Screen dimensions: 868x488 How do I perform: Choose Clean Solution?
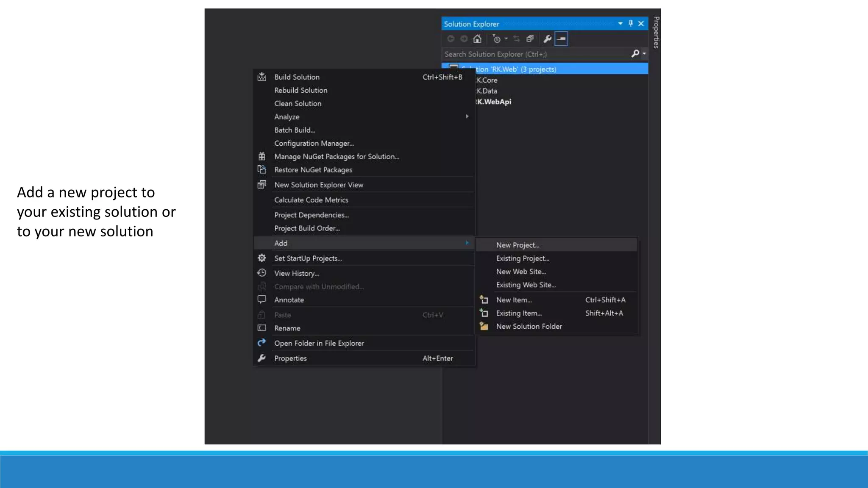[x=364, y=103]
